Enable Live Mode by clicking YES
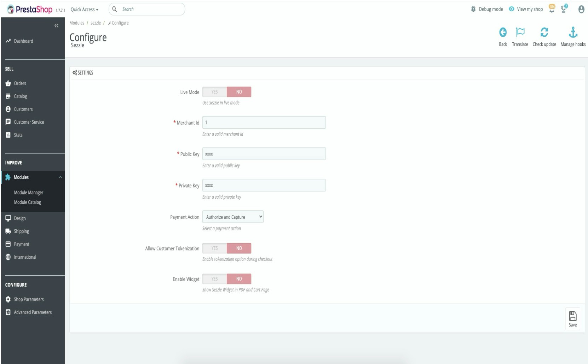The height and width of the screenshot is (364, 588). (214, 92)
